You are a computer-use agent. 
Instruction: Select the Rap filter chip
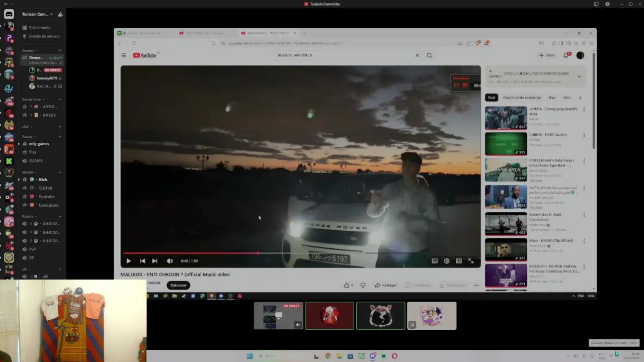pyautogui.click(x=552, y=98)
